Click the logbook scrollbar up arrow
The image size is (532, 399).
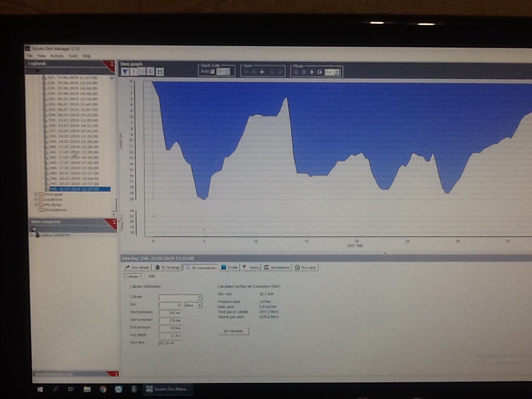(x=112, y=78)
